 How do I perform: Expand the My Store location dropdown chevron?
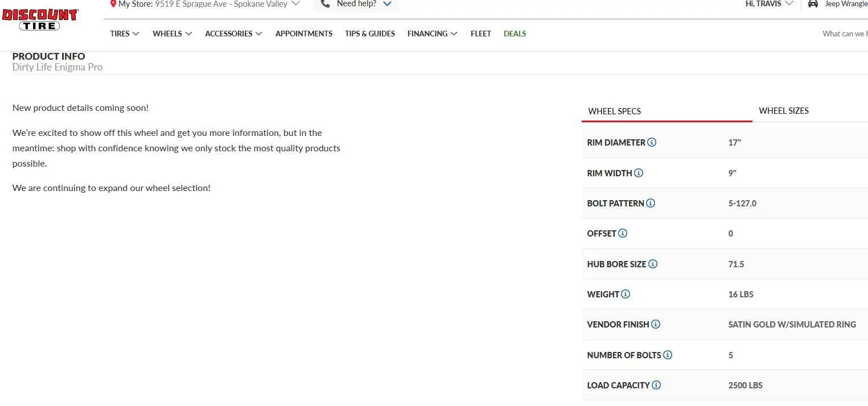coord(295,3)
